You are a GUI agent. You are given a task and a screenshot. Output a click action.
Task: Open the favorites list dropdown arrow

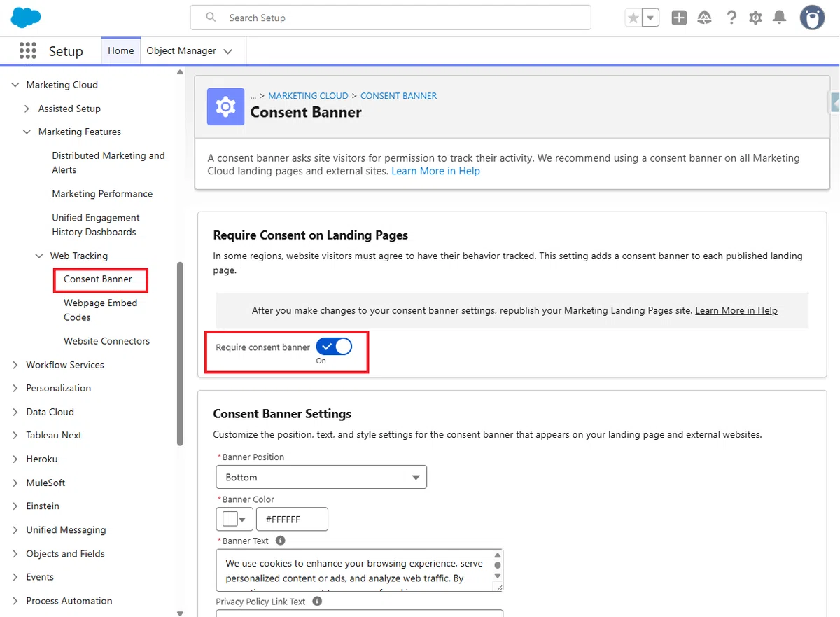[x=651, y=18]
